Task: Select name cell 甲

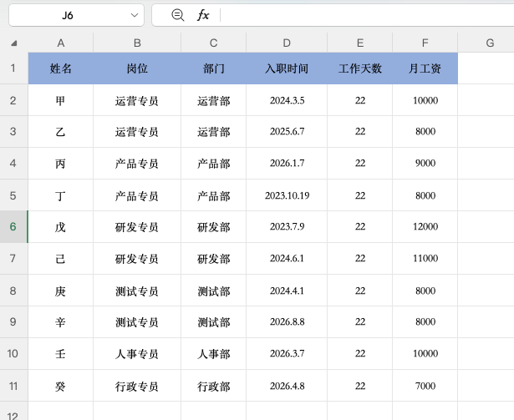Action: 61,100
